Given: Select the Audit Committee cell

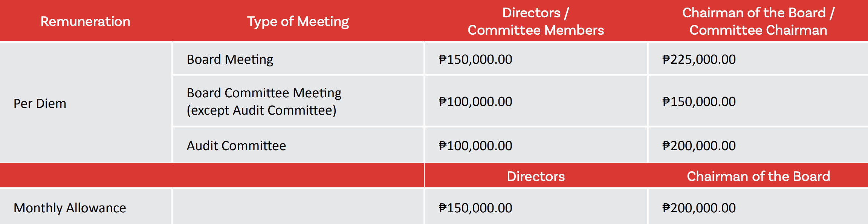Looking at the screenshot, I should click(x=236, y=146).
